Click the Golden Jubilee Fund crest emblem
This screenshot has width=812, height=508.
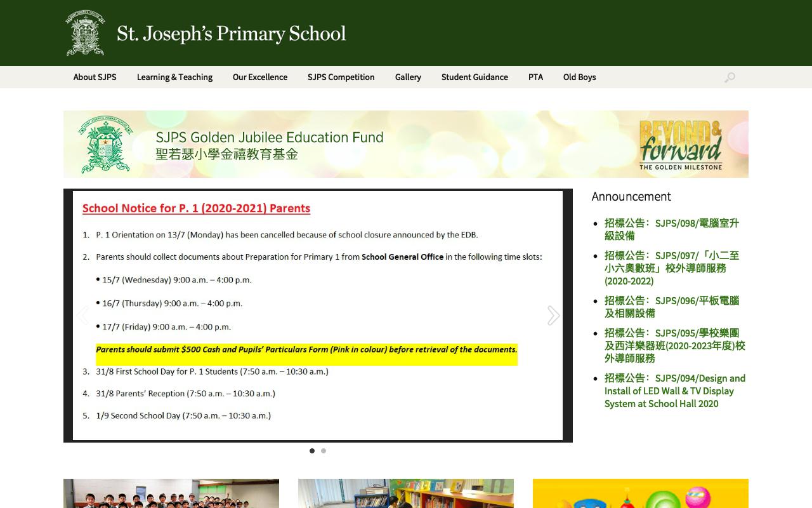105,144
